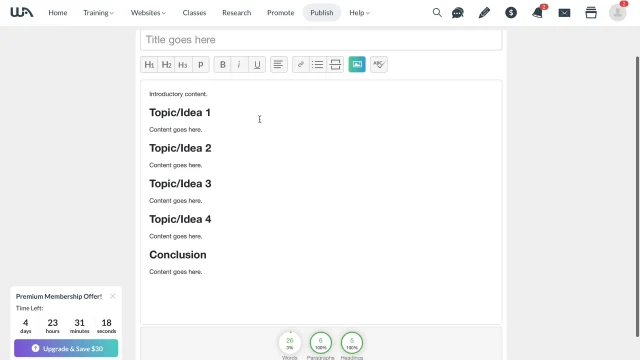
Task: Go to Home in navigation
Action: [x=58, y=13]
